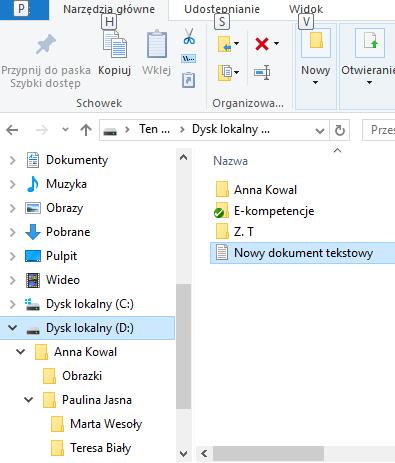The image size is (395, 463).
Task: Switch to Udostępnianie ribbon tab
Action: click(x=222, y=9)
